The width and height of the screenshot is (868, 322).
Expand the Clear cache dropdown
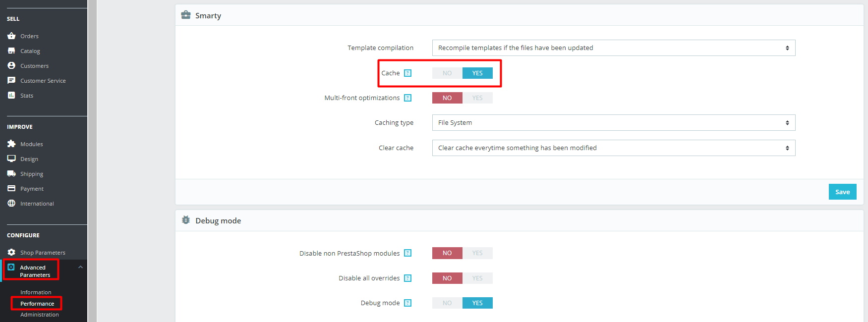[613, 148]
